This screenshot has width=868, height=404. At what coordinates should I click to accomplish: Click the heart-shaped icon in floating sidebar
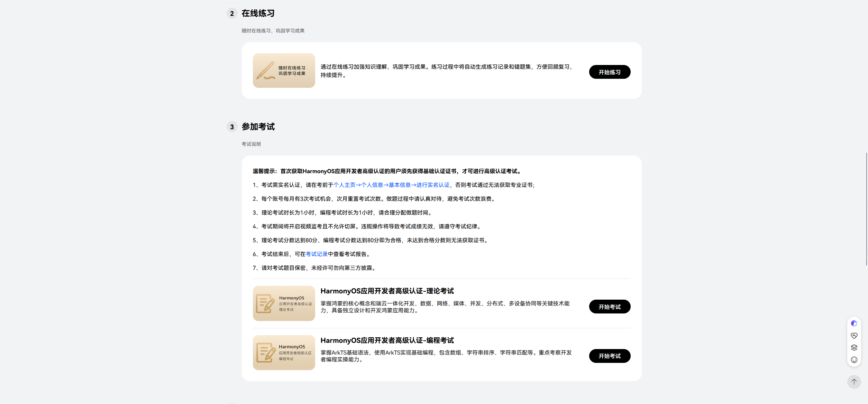[x=854, y=336]
